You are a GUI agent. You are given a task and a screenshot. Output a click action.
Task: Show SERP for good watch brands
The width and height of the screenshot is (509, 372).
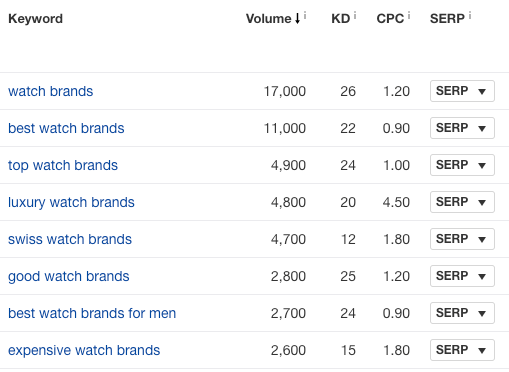[462, 276]
